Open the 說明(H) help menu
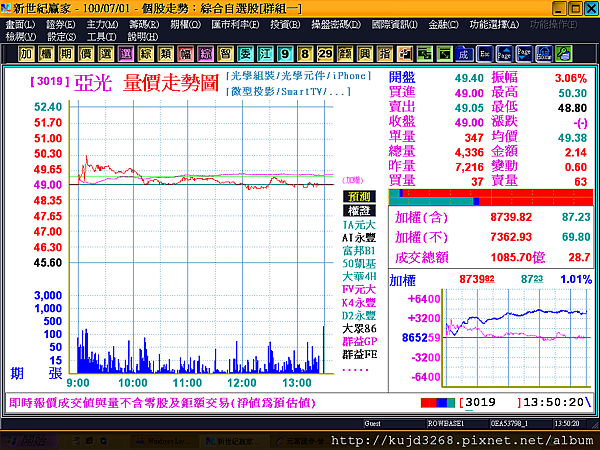600x450 pixels. tap(143, 37)
